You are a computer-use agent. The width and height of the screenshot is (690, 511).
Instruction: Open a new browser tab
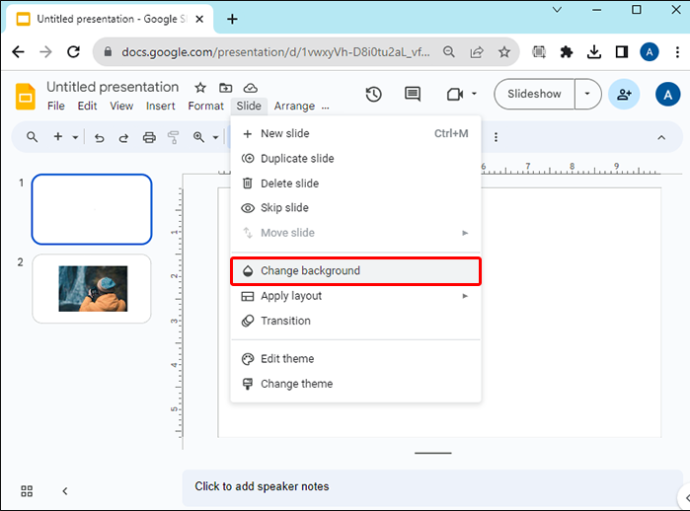click(x=232, y=19)
